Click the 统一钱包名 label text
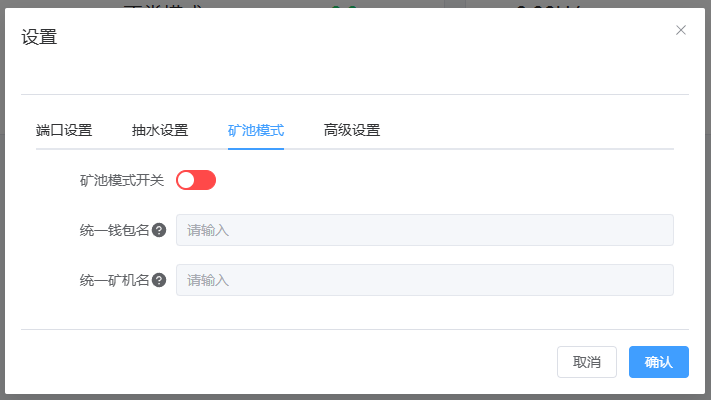 (114, 230)
